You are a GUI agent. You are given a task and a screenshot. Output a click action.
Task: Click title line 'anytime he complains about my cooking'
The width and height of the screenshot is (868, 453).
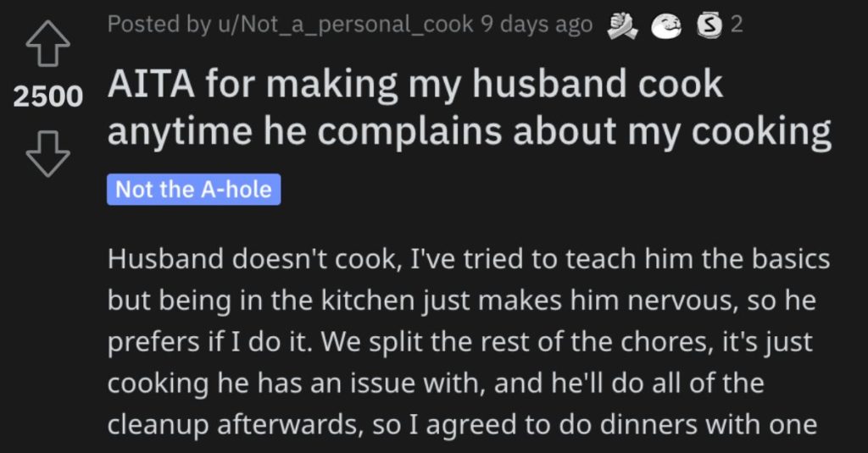(x=470, y=132)
